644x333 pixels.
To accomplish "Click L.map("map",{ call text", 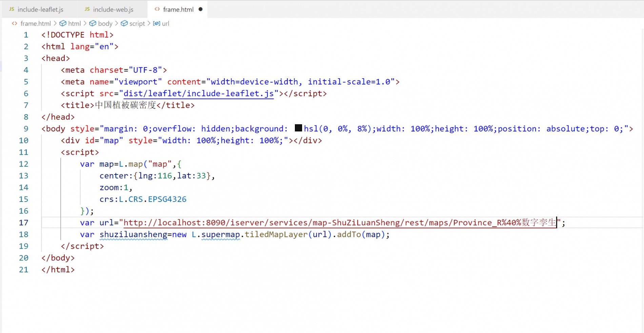I will (x=150, y=164).
